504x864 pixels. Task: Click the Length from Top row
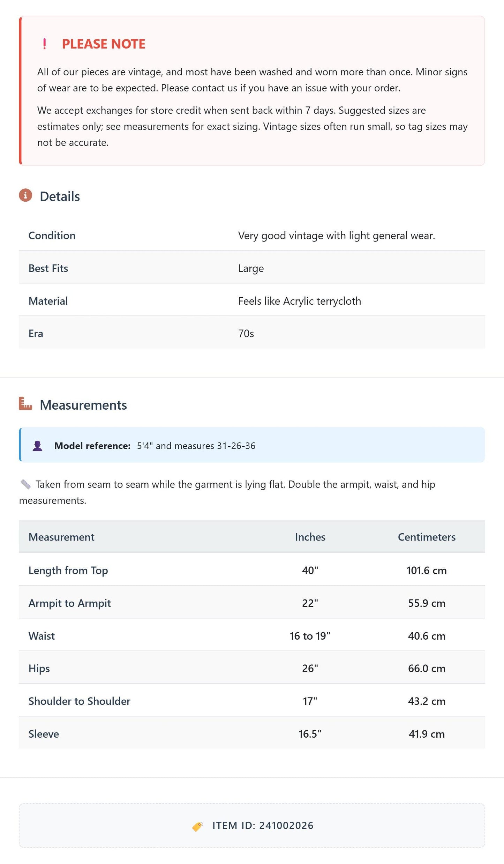click(252, 570)
